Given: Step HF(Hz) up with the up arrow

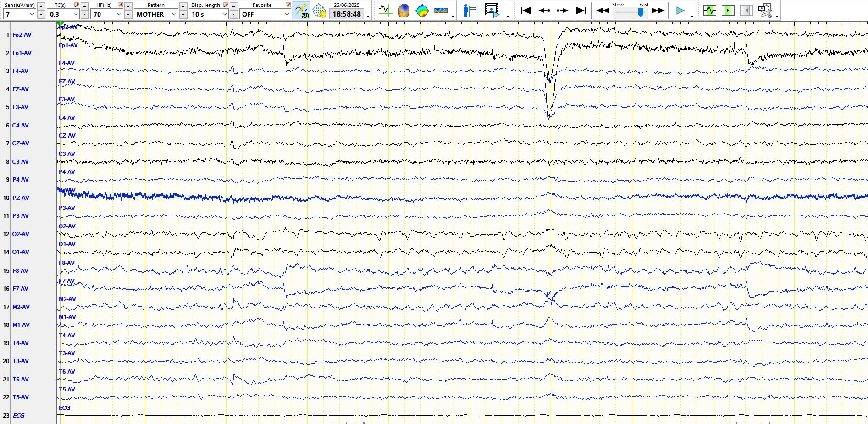Looking at the screenshot, I should 128,6.
